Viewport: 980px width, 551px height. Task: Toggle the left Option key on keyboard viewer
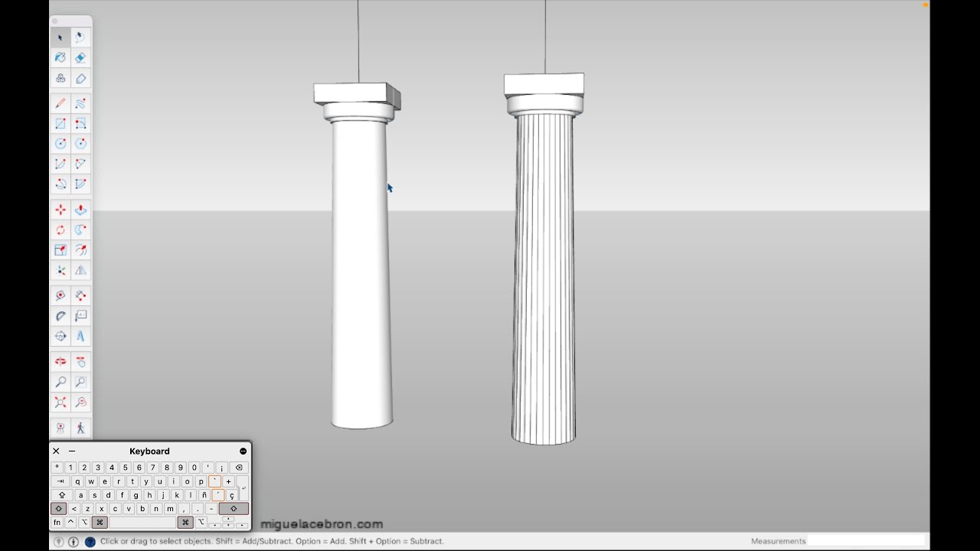click(84, 523)
